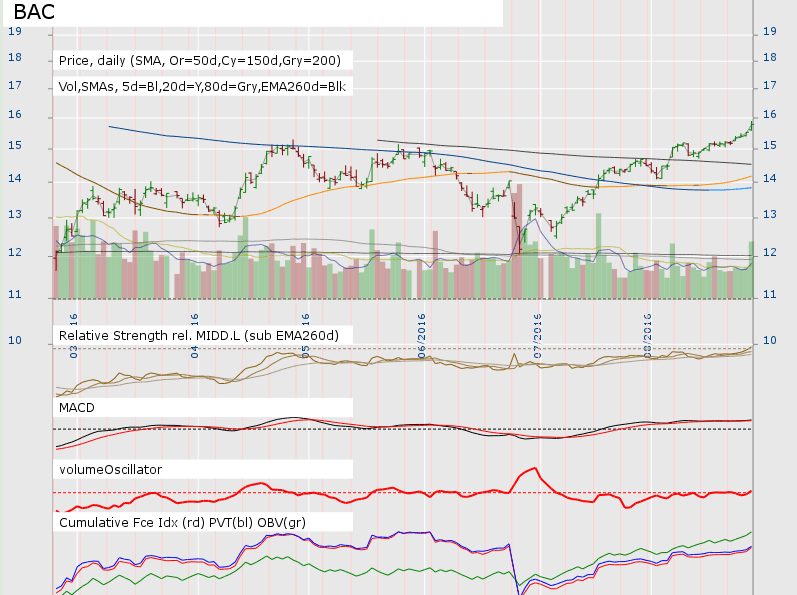Click price value 13 on left axis
The image size is (797, 595).
(15, 214)
